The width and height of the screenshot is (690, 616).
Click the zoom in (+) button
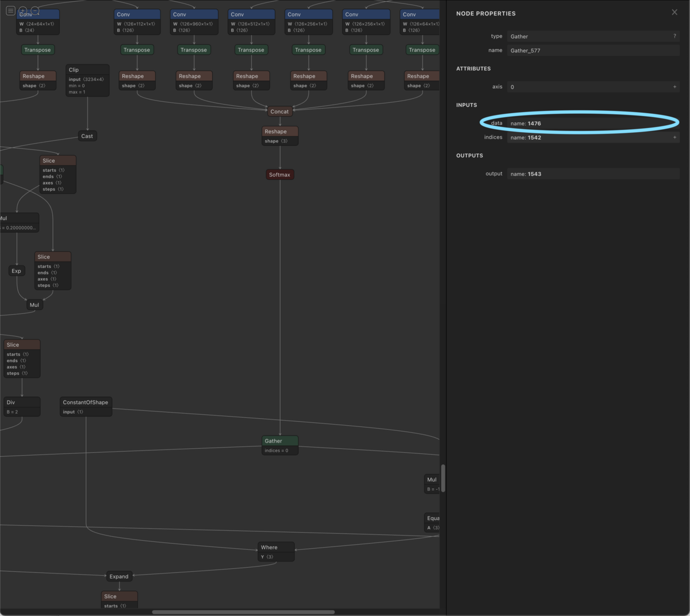(x=23, y=10)
